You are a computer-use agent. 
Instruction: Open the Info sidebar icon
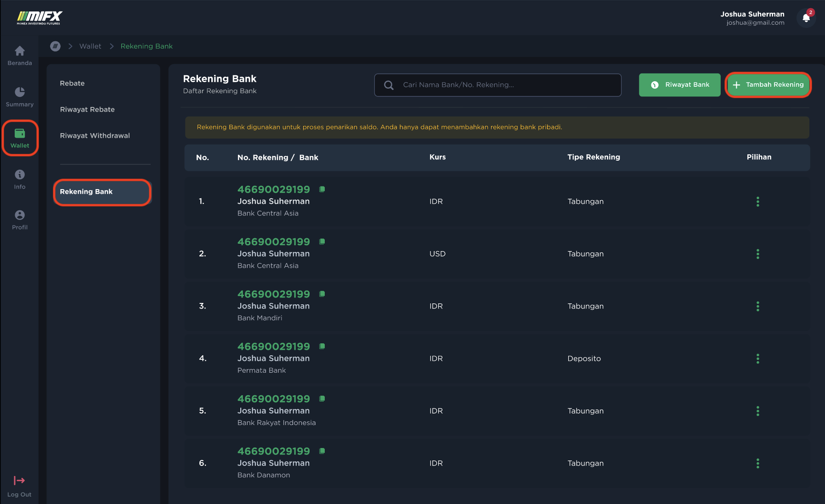(20, 174)
